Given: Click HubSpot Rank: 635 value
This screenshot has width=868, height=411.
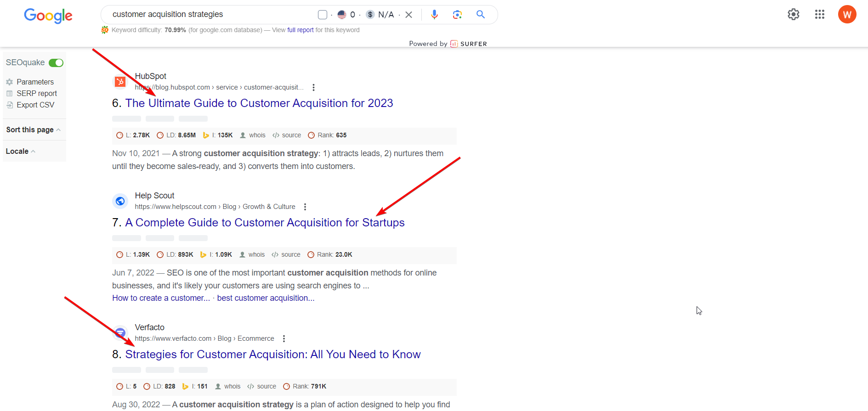Looking at the screenshot, I should click(x=327, y=135).
